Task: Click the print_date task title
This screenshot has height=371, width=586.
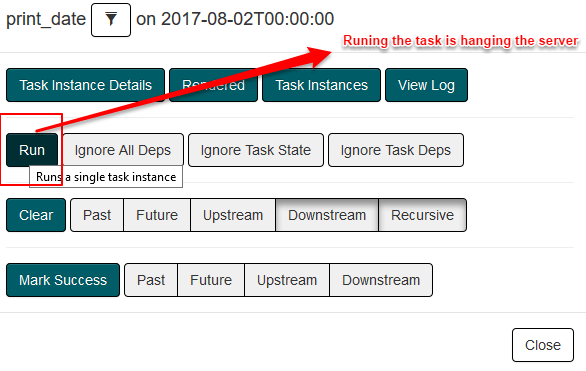Action: tap(46, 19)
